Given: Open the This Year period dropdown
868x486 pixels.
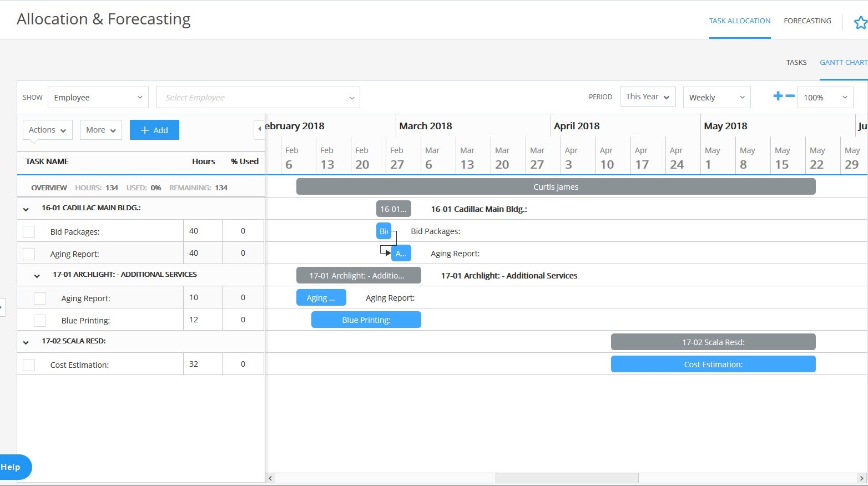Looking at the screenshot, I should [x=647, y=96].
